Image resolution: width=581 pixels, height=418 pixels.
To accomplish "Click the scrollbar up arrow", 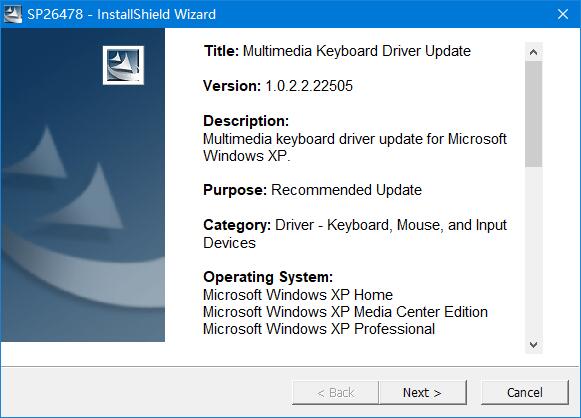I will click(533, 52).
